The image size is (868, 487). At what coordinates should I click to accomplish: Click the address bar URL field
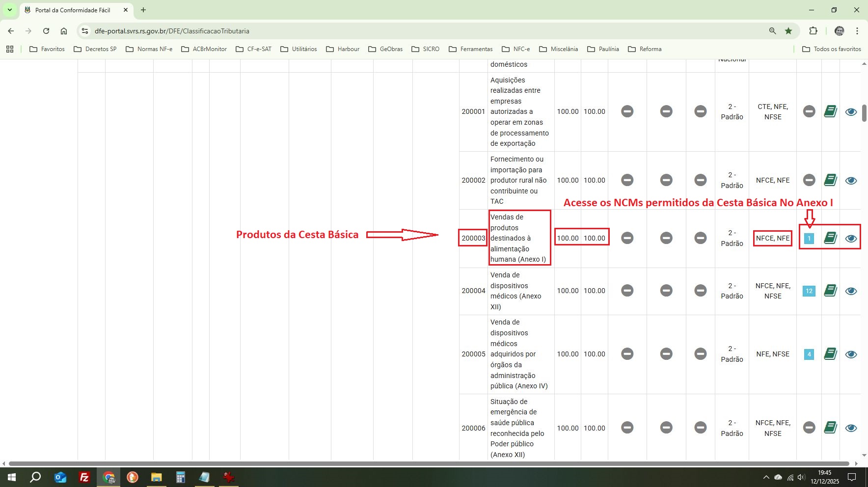(245, 30)
